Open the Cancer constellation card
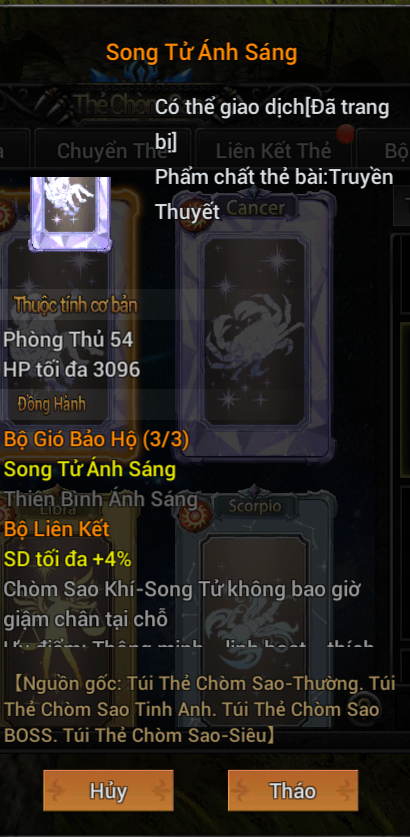Screen dimensions: 410x837 tap(255, 325)
